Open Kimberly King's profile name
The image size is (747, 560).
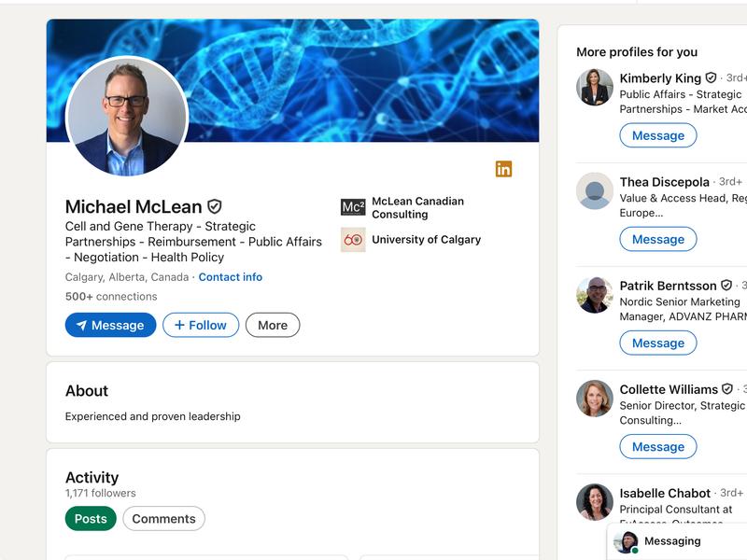click(x=660, y=78)
